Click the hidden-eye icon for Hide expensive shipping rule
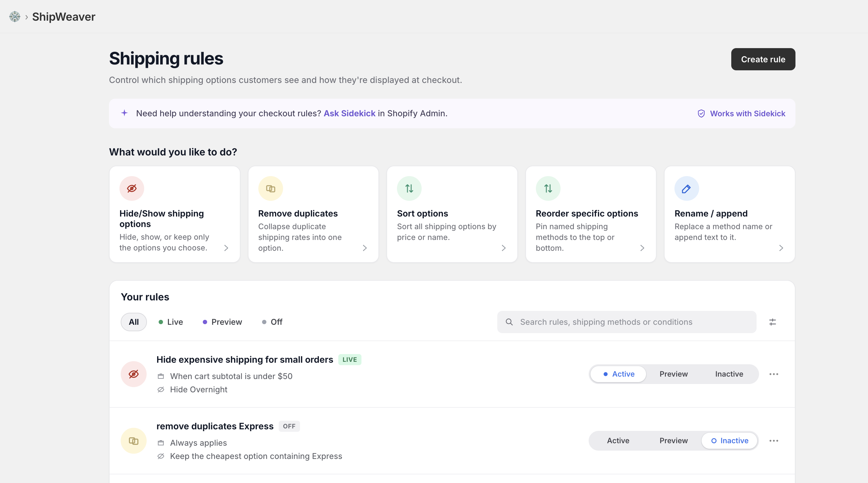Viewport: 868px width, 483px height. tap(134, 374)
